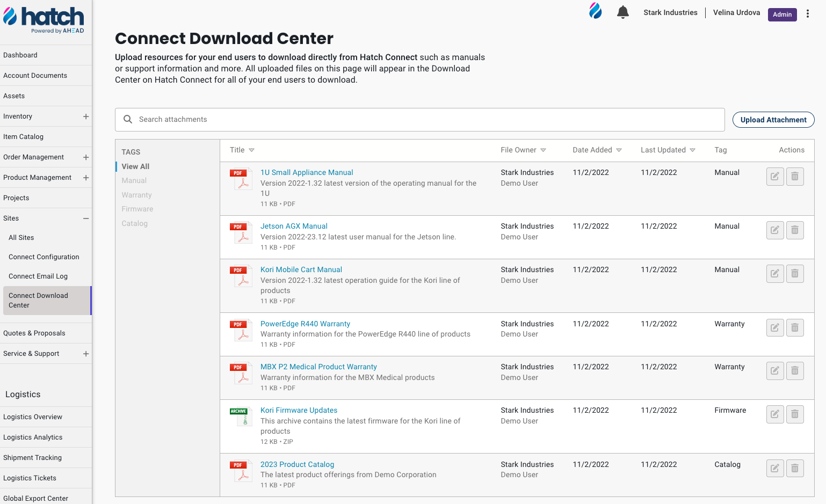826x504 pixels.
Task: Click PDF icon for 2023 Product Catalog
Action: click(241, 471)
